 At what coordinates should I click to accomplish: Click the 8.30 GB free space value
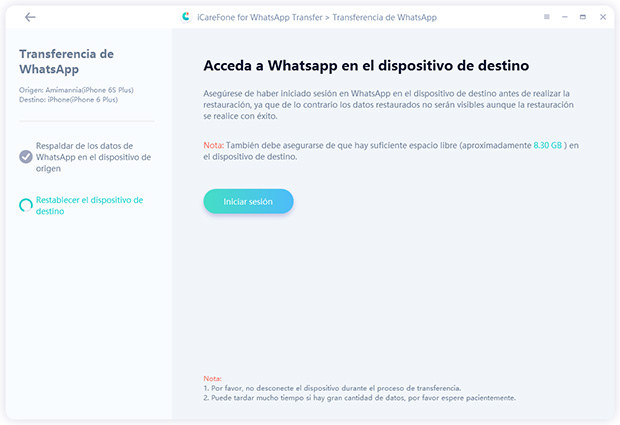548,145
